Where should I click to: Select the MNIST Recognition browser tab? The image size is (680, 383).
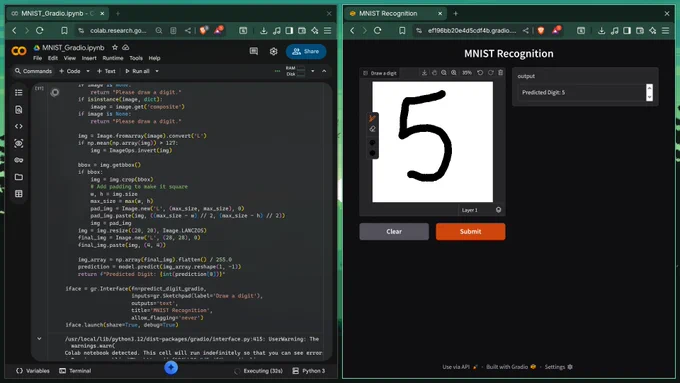pos(396,13)
